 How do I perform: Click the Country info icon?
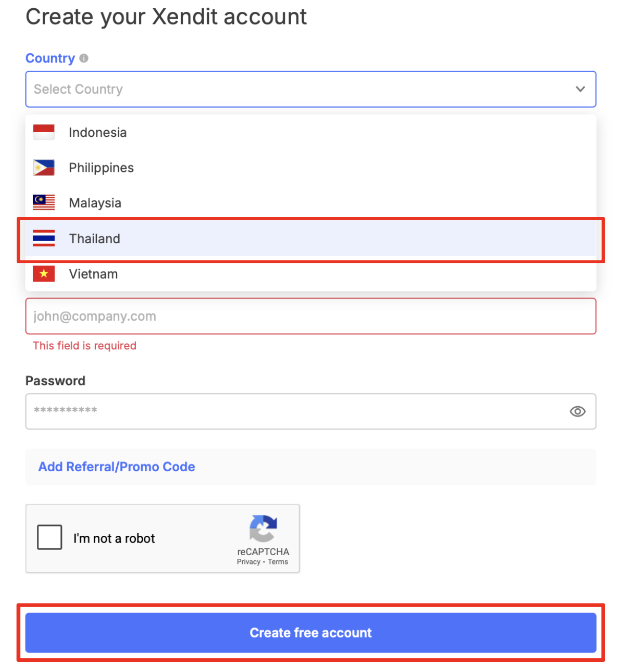tap(84, 58)
